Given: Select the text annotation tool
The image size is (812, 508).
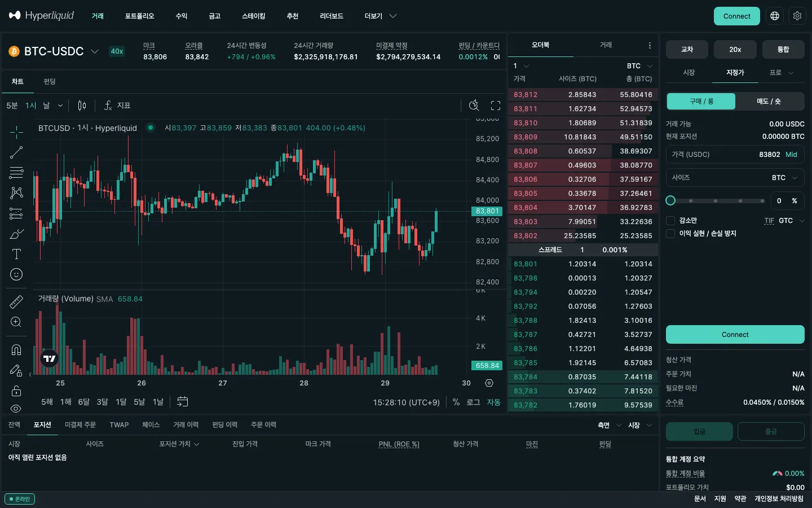Looking at the screenshot, I should 16,254.
